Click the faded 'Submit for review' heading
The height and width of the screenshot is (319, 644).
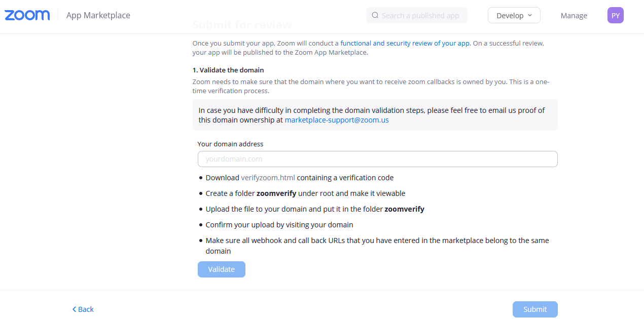[242, 25]
